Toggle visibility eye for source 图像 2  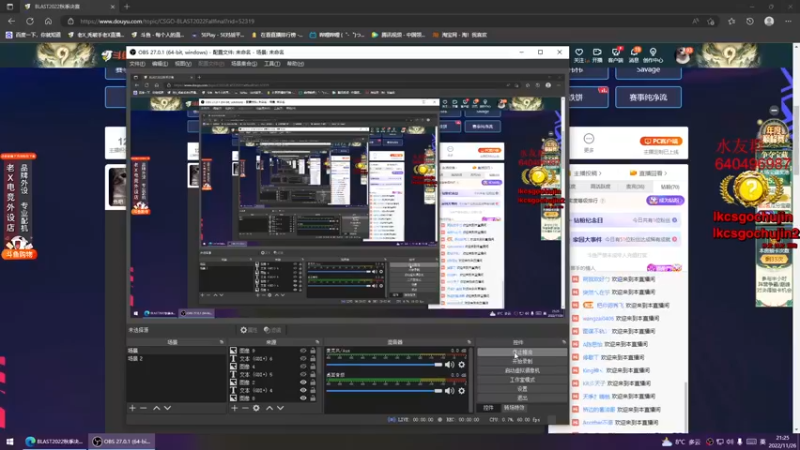(x=303, y=383)
